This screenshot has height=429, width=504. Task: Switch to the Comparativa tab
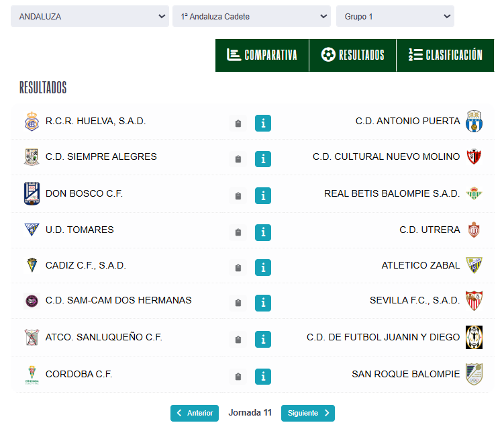click(262, 55)
